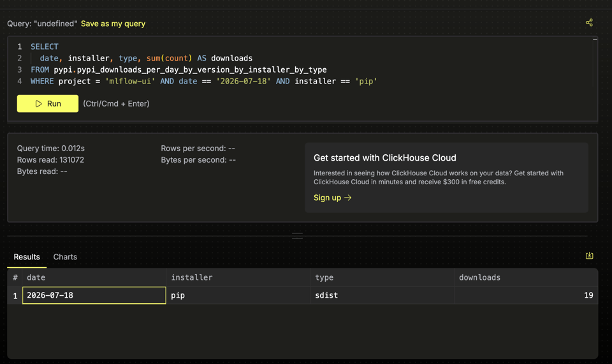
Task: Click the Query time 0.012s text
Action: pyautogui.click(x=51, y=149)
